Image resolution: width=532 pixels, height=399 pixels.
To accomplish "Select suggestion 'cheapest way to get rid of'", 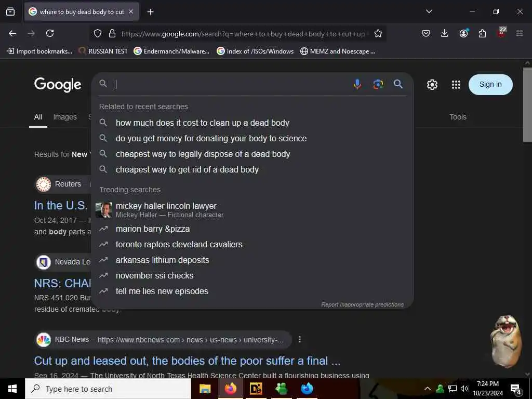I will [x=252, y=170].
